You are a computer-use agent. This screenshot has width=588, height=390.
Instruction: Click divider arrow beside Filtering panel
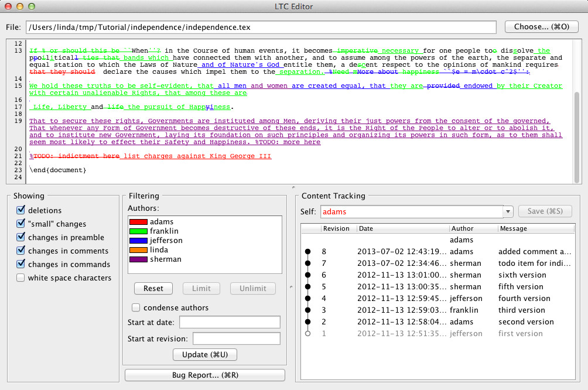(291, 288)
